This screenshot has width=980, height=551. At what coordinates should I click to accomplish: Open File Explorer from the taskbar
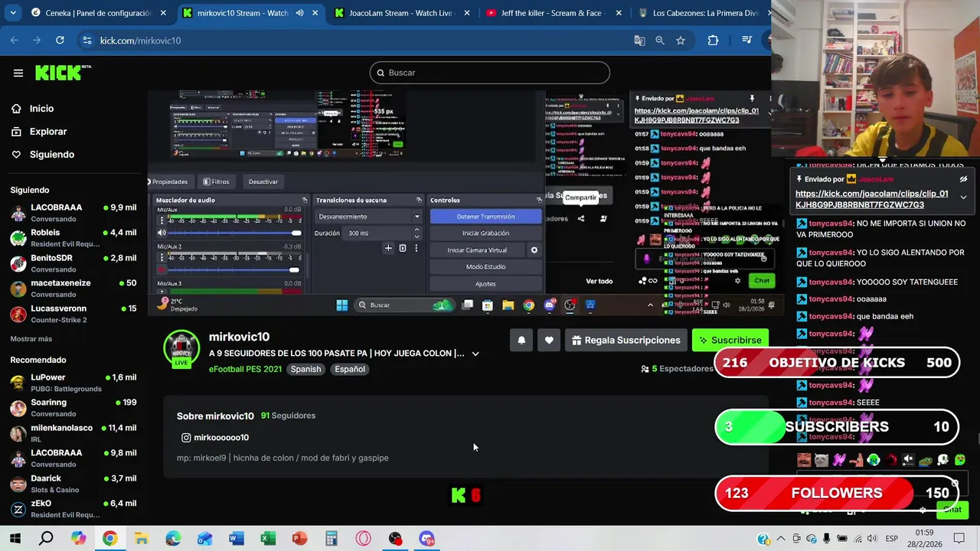click(x=141, y=539)
